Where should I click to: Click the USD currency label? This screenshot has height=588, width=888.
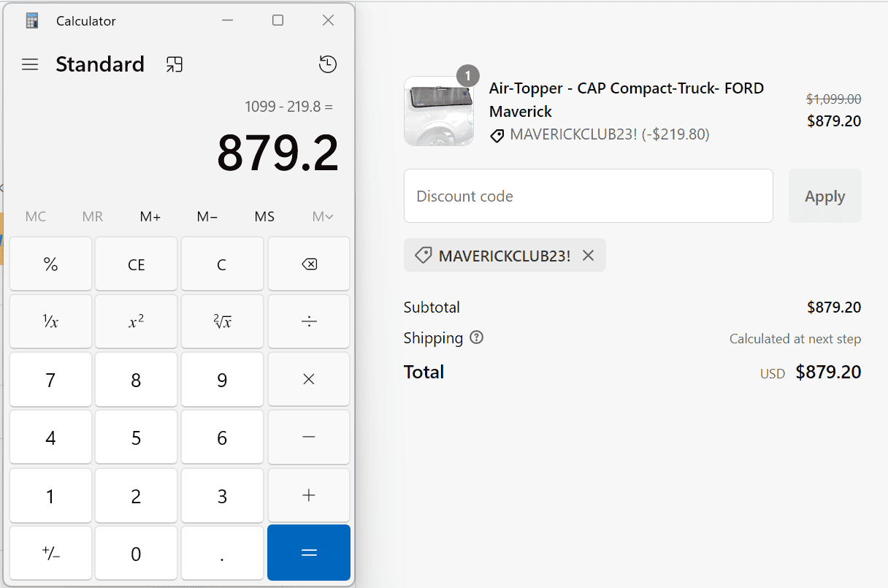click(x=773, y=374)
